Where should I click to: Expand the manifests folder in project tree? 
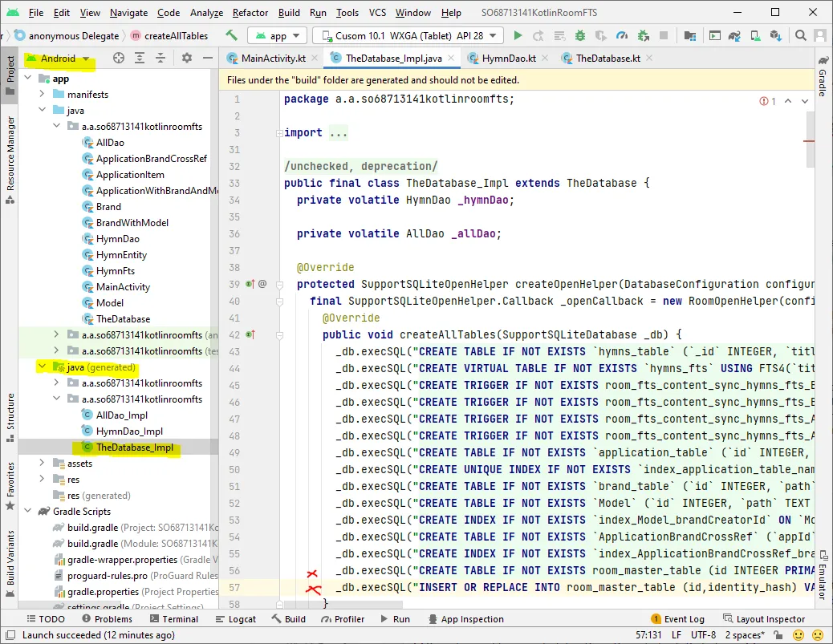(x=43, y=95)
